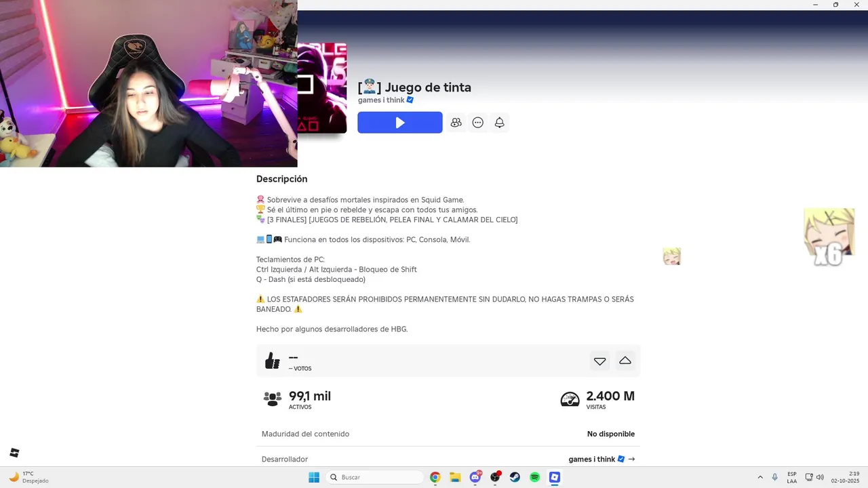Click the Roblox taskbar icon
868x488 pixels.
(x=555, y=477)
